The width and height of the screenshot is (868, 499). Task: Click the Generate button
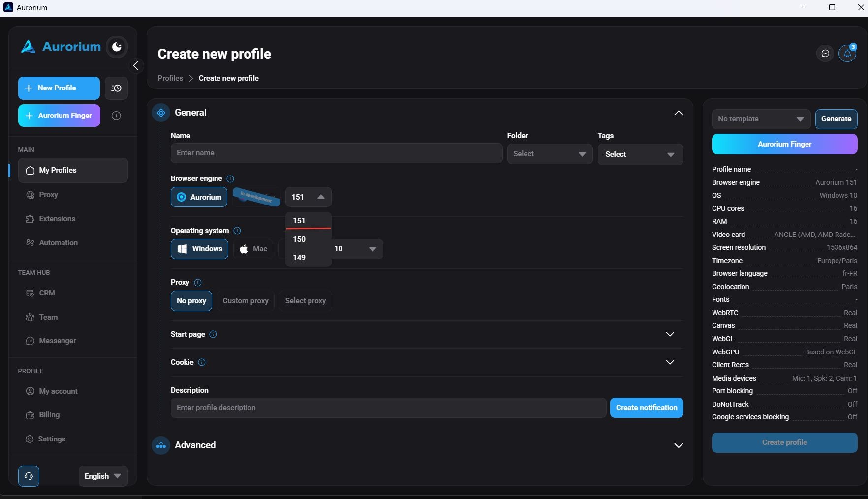(836, 119)
